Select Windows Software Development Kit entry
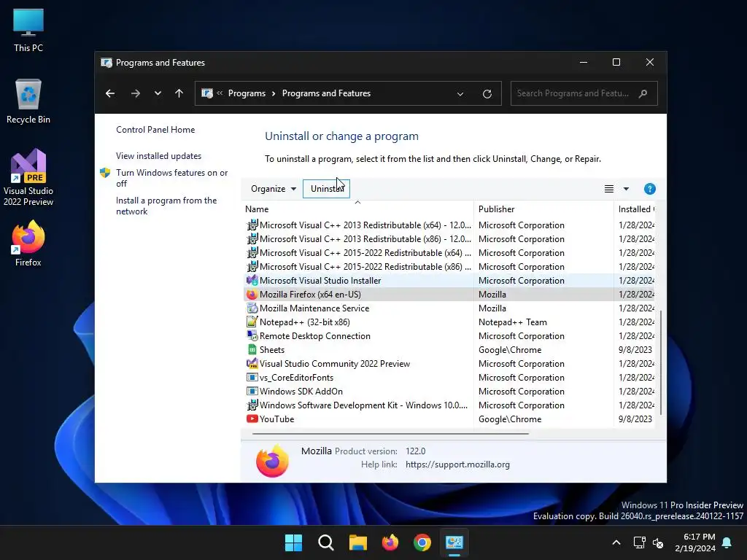Viewport: 747px width, 560px height. [x=449, y=405]
